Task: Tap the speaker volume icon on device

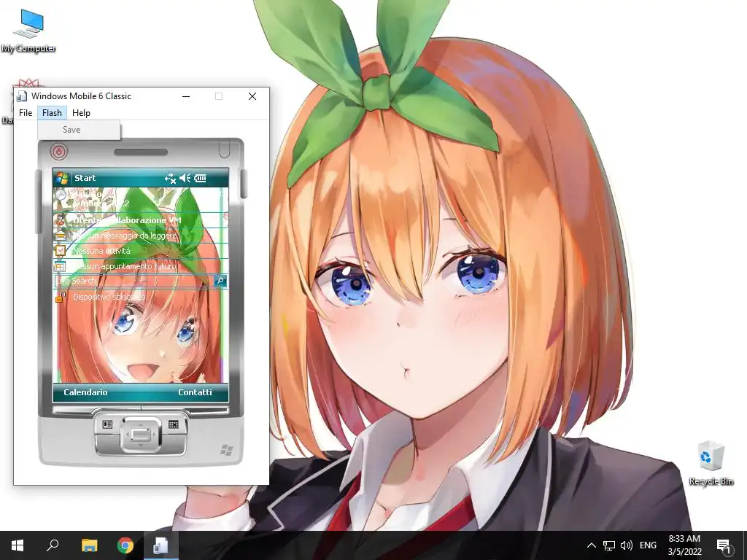Action: pyautogui.click(x=185, y=178)
